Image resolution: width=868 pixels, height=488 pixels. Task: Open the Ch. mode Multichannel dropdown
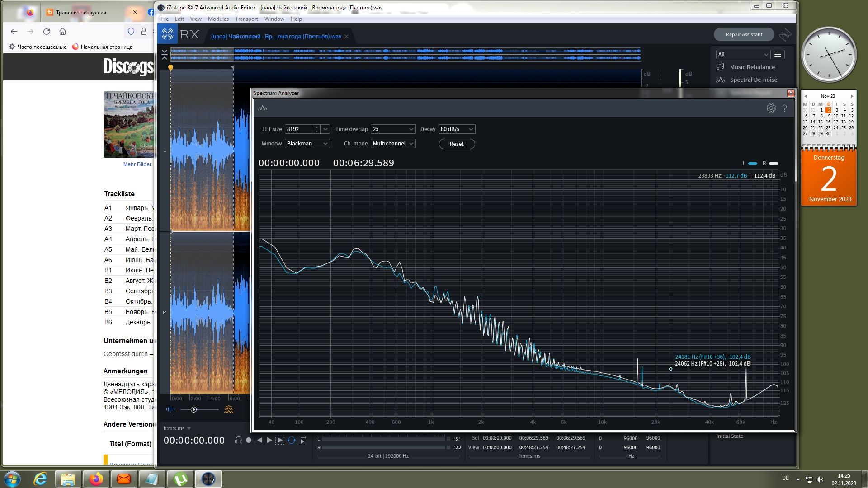click(393, 143)
